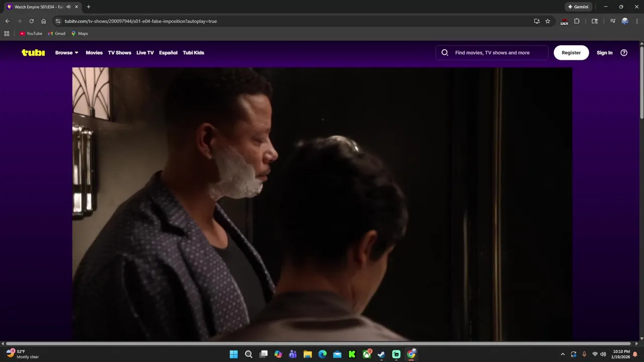
Task: Install app icon in the address bar
Action: click(537, 21)
